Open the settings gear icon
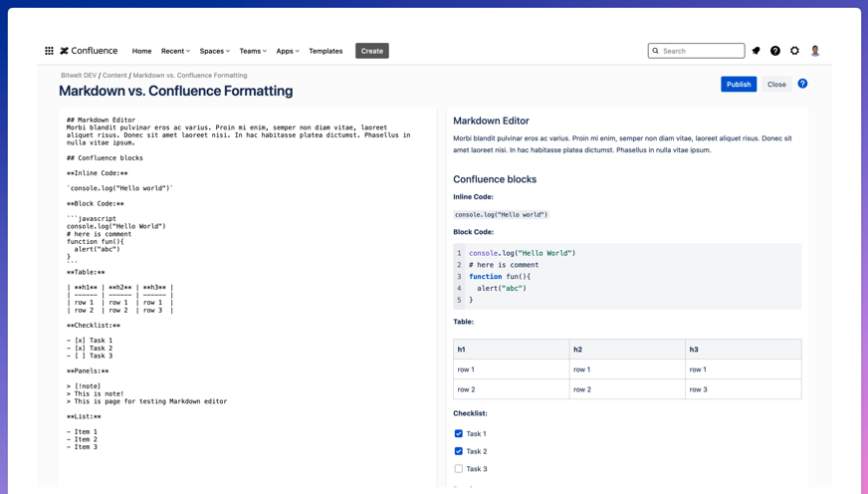868x494 pixels. point(794,51)
